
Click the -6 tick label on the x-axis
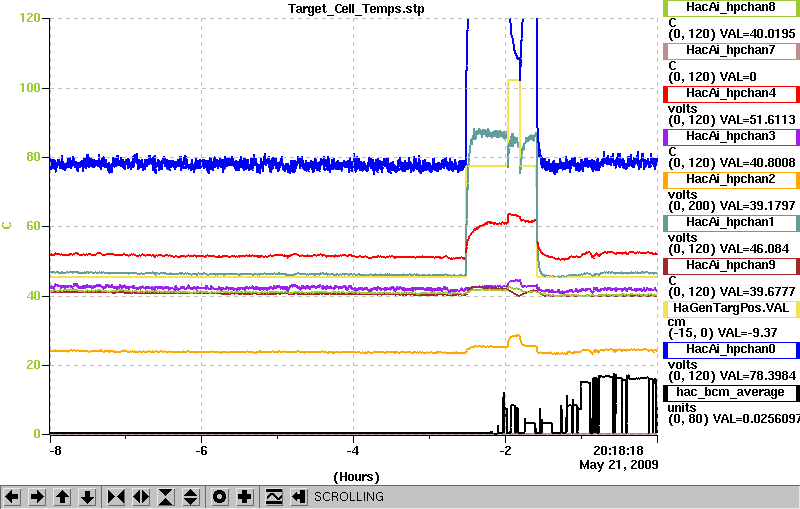click(x=202, y=451)
